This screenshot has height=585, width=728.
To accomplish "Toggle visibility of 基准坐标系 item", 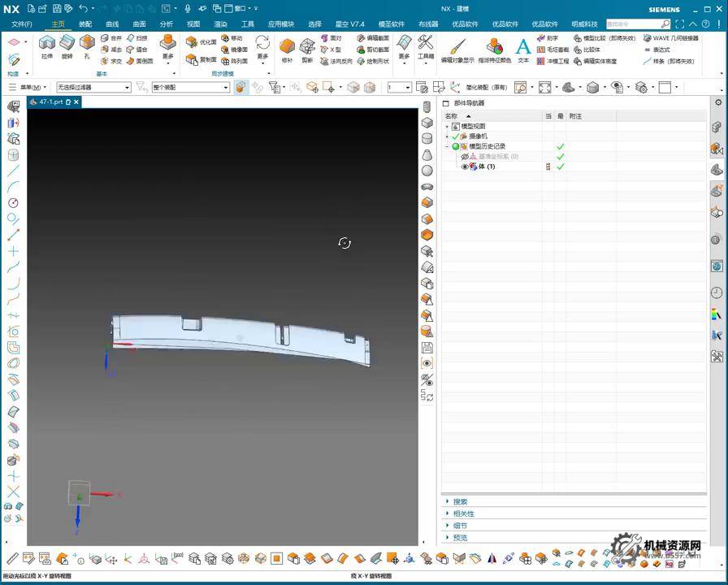I will (465, 156).
